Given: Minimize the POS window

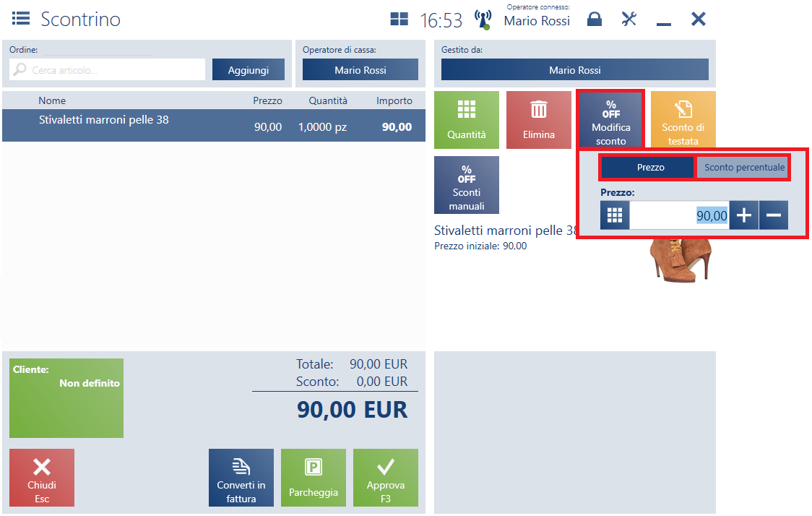Looking at the screenshot, I should click(x=663, y=24).
